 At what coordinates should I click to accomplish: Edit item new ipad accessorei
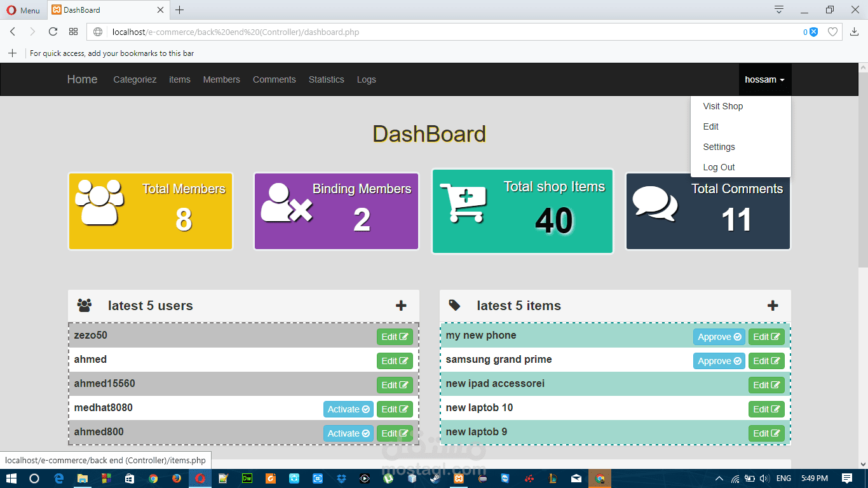[x=766, y=385]
